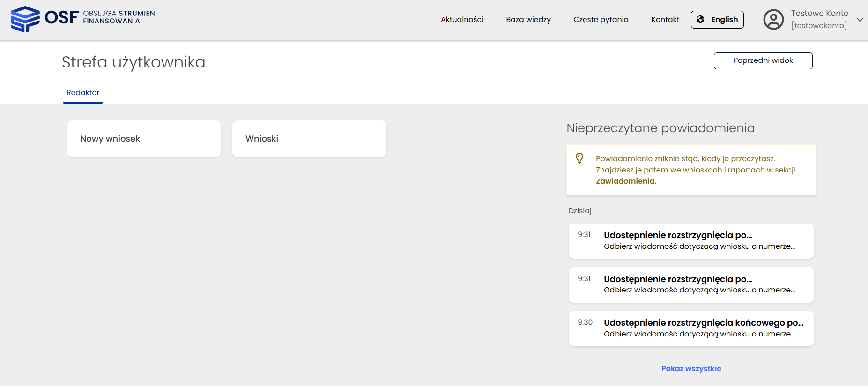Click the Pokaż wszystkie link

tap(691, 369)
